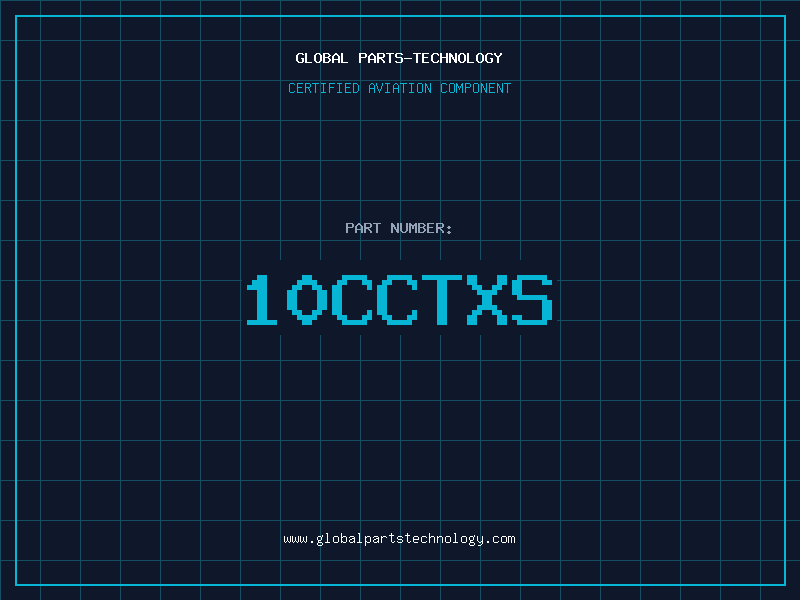The height and width of the screenshot is (600, 800).
Task: Click the 'PART NUMBER:' label
Action: [x=398, y=228]
